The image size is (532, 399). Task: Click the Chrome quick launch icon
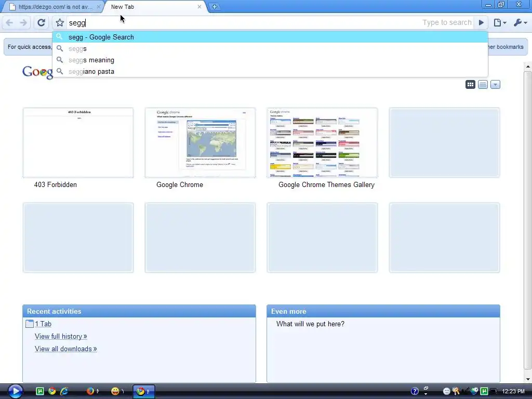(x=52, y=391)
